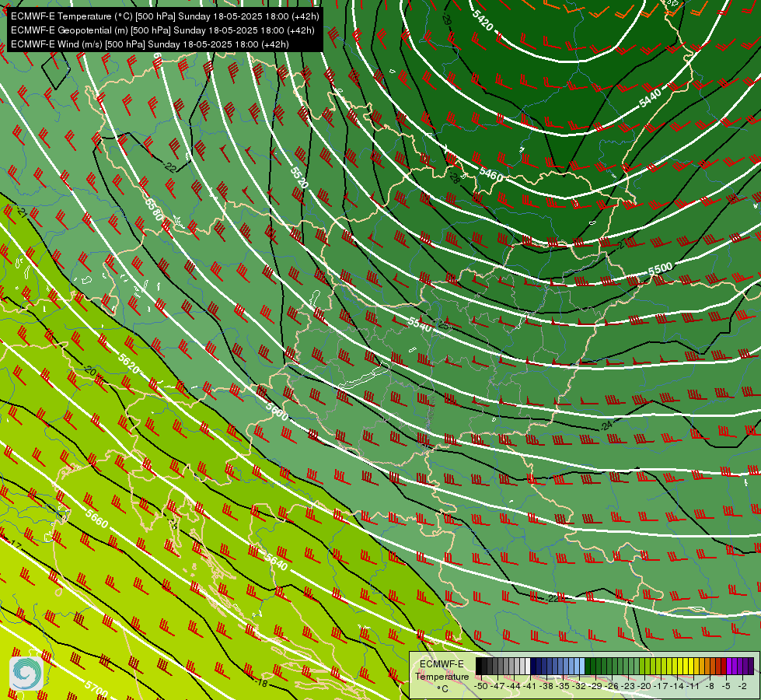Click the -18 isotherm label
This screenshot has height=700, width=761.
click(x=260, y=683)
